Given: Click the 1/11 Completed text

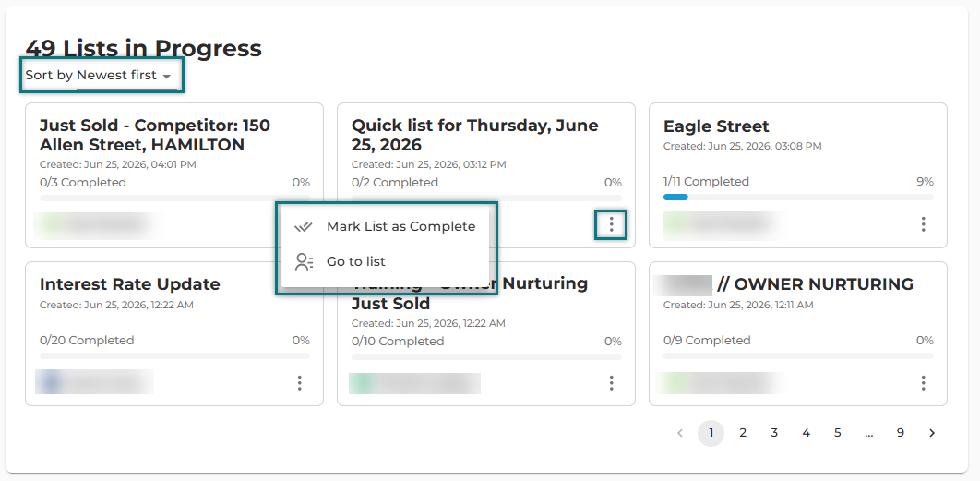Looking at the screenshot, I should point(706,181).
